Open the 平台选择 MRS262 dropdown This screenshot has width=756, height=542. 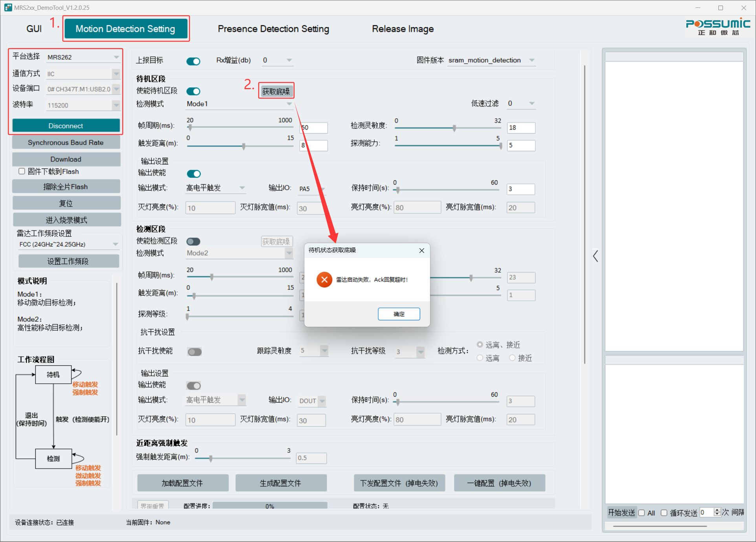[x=82, y=57]
